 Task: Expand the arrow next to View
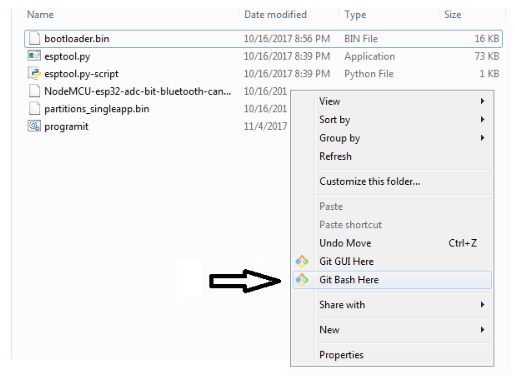point(482,101)
